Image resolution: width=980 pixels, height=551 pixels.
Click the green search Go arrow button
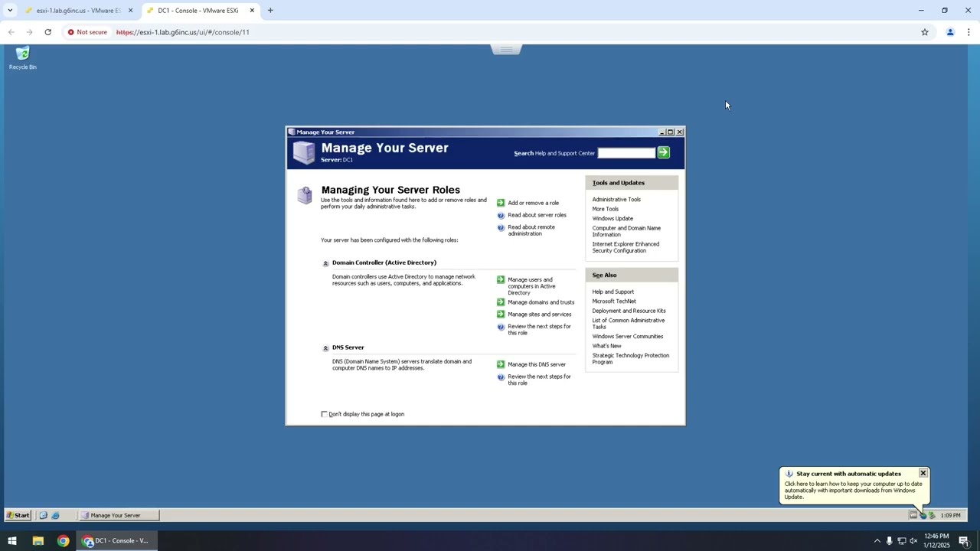pos(664,153)
